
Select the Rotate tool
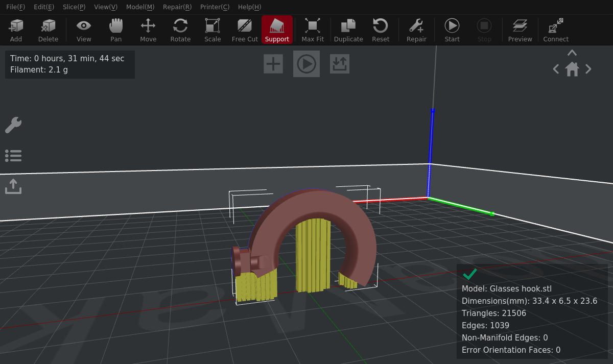pyautogui.click(x=180, y=30)
